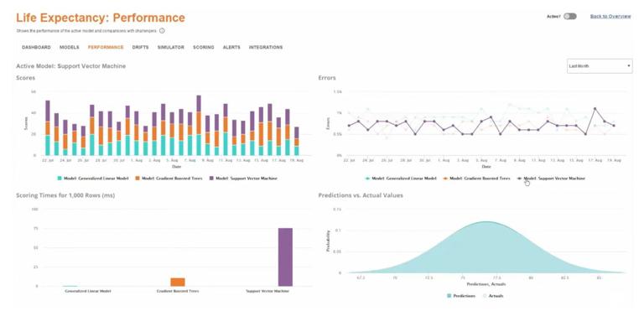Open Back to Overview link
This screenshot has height=316, width=644.
click(x=610, y=17)
